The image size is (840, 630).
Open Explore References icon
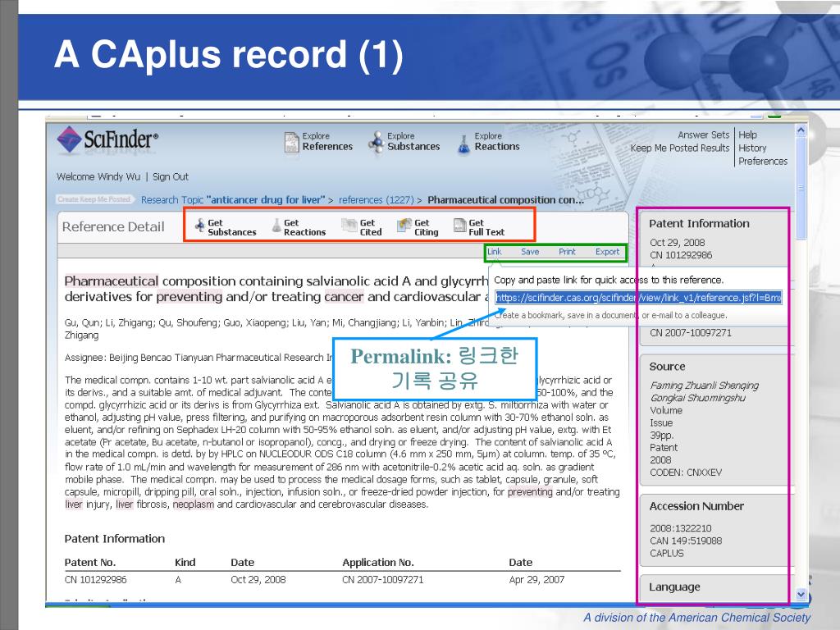point(291,142)
